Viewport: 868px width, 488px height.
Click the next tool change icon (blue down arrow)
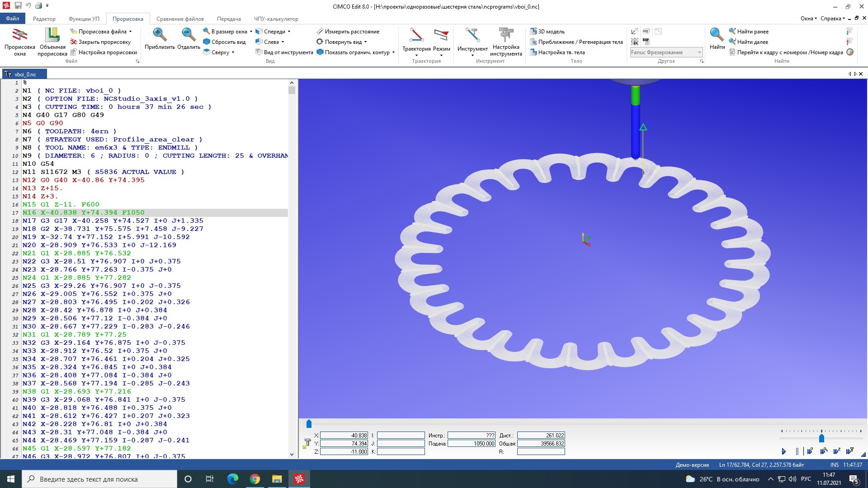(x=850, y=31)
